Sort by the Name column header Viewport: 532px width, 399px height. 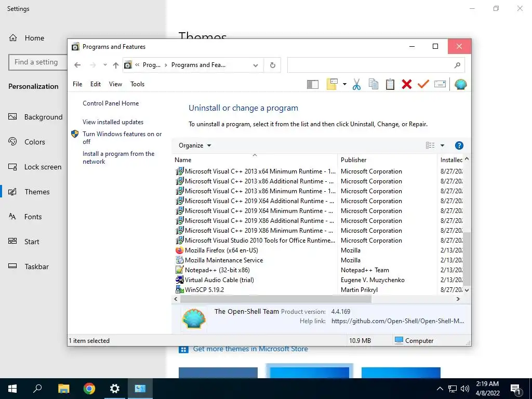(255, 160)
